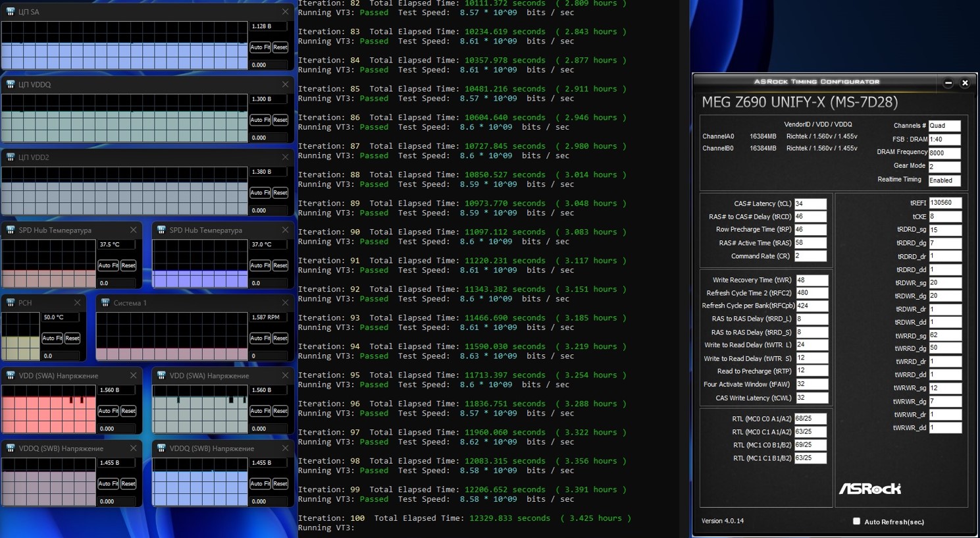Close the ASRock Timing Configurator window
Image resolution: width=980 pixels, height=538 pixels.
click(x=965, y=83)
